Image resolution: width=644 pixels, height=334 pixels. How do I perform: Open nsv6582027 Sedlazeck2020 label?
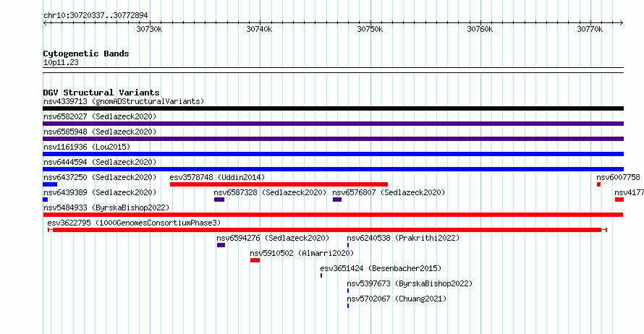100,116
